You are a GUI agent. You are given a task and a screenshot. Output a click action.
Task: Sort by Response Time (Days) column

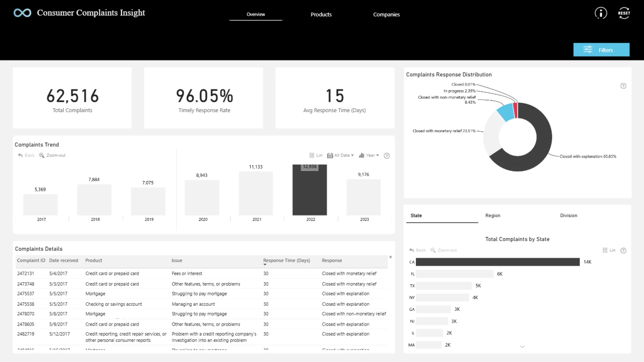pos(286,260)
